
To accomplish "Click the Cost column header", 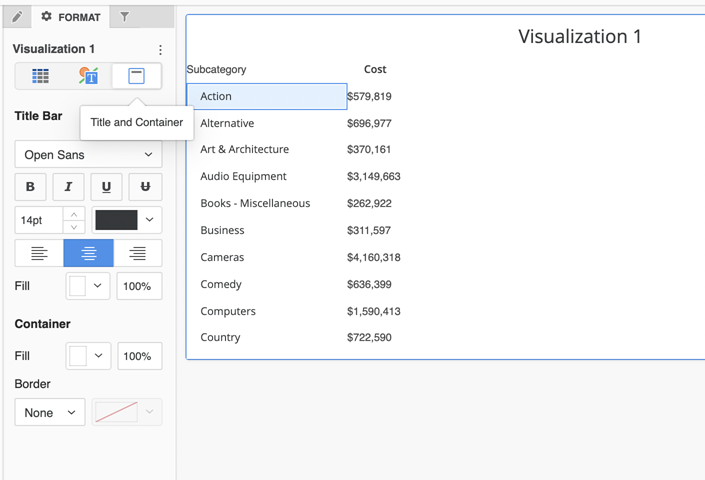I will click(x=375, y=70).
